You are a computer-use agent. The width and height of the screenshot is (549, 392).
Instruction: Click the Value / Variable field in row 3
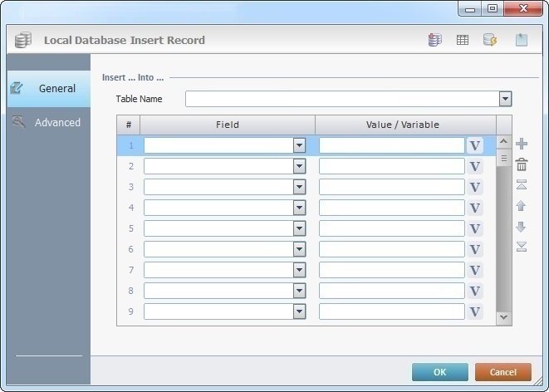(391, 187)
